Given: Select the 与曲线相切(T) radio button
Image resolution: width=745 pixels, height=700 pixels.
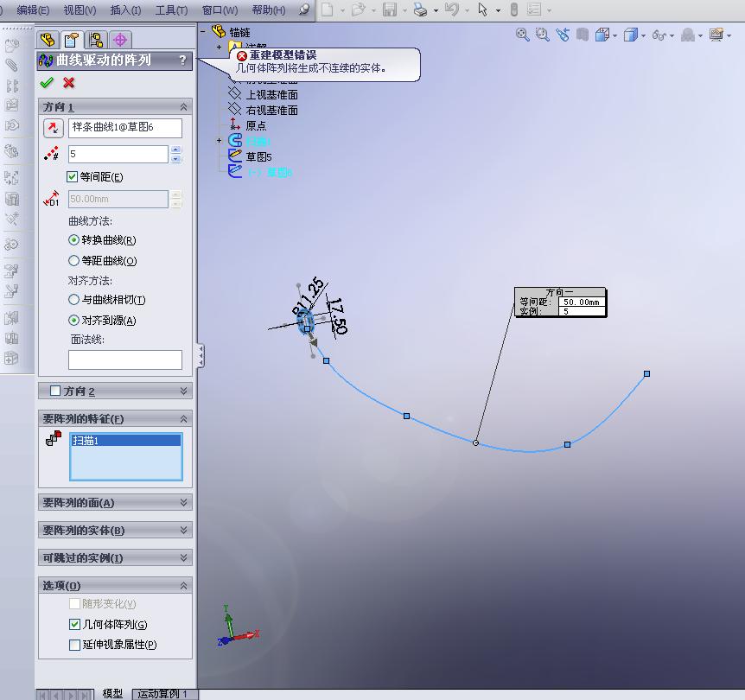Looking at the screenshot, I should [x=73, y=299].
